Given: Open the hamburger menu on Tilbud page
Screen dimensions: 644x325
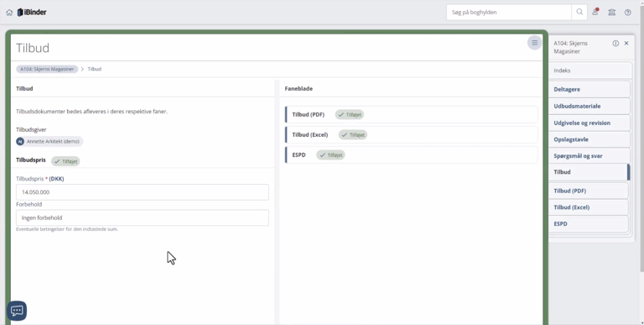Looking at the screenshot, I should pyautogui.click(x=534, y=42).
